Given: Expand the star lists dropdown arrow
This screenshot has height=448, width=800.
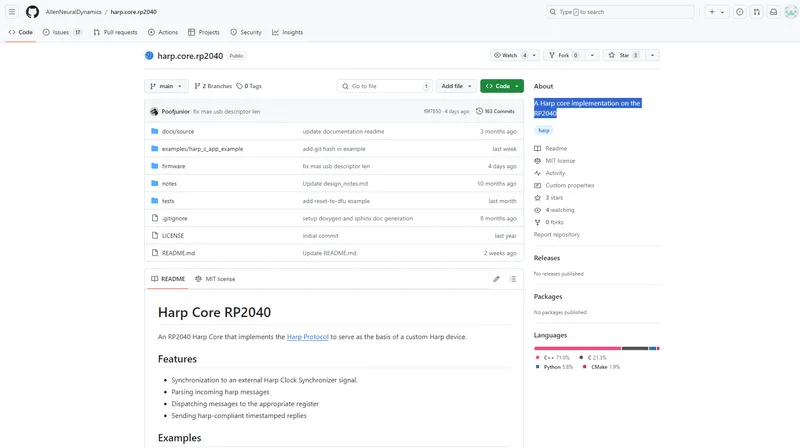Looking at the screenshot, I should 652,55.
